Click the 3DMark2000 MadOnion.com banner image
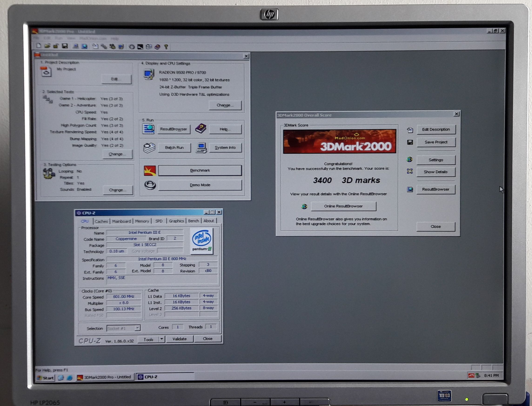Viewport: 532px width, 406px height. 339,141
